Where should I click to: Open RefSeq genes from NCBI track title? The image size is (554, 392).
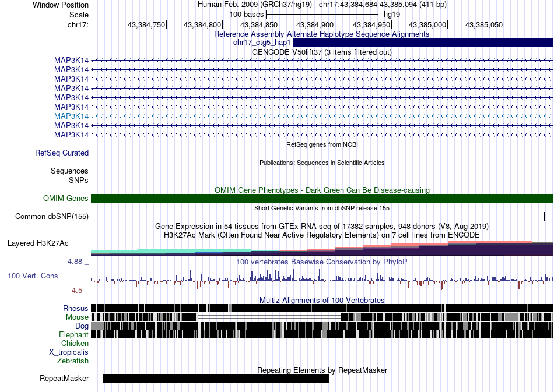point(322,144)
